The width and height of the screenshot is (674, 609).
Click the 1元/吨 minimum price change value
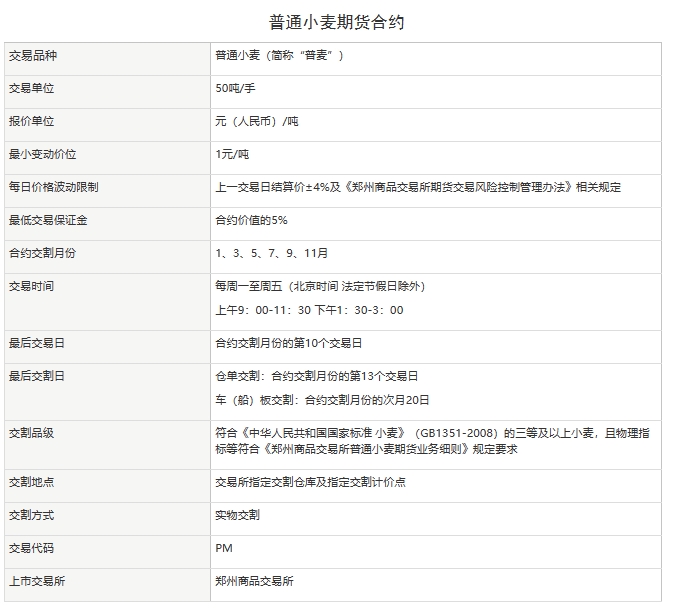[232, 155]
